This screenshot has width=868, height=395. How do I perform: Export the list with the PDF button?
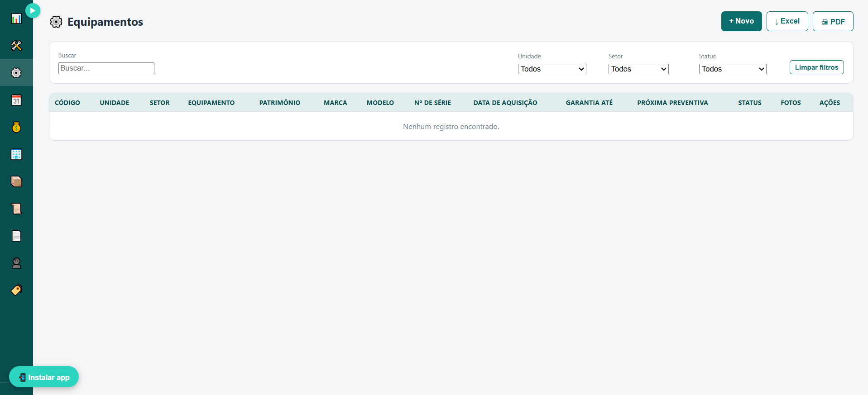point(833,21)
